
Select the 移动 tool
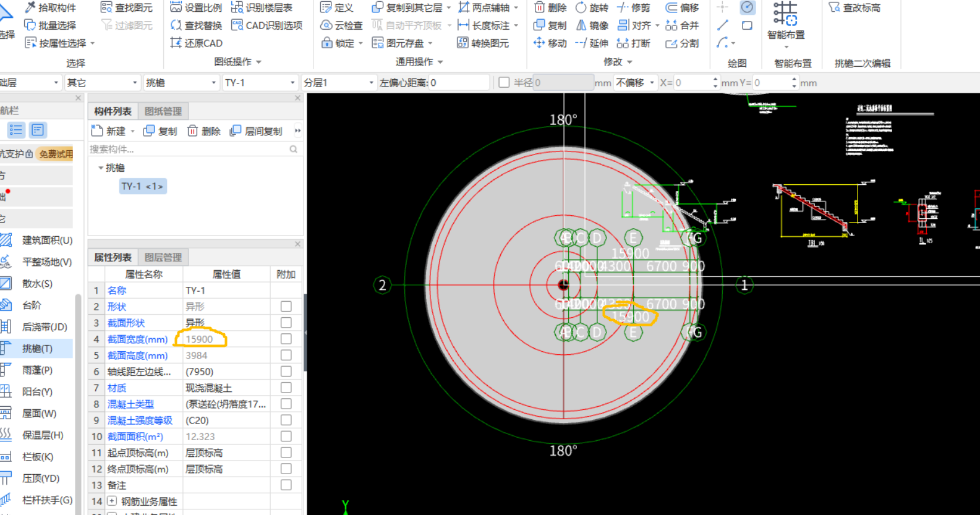point(550,43)
